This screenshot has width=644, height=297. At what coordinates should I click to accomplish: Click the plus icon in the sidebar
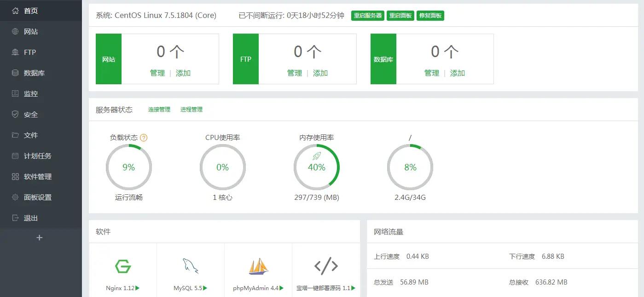pyautogui.click(x=40, y=238)
